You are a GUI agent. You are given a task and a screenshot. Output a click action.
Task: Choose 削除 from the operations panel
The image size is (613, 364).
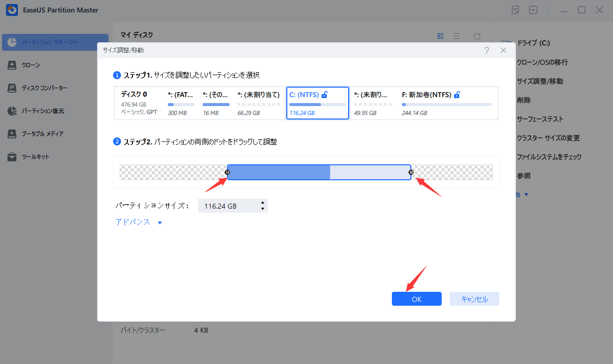[516, 100]
